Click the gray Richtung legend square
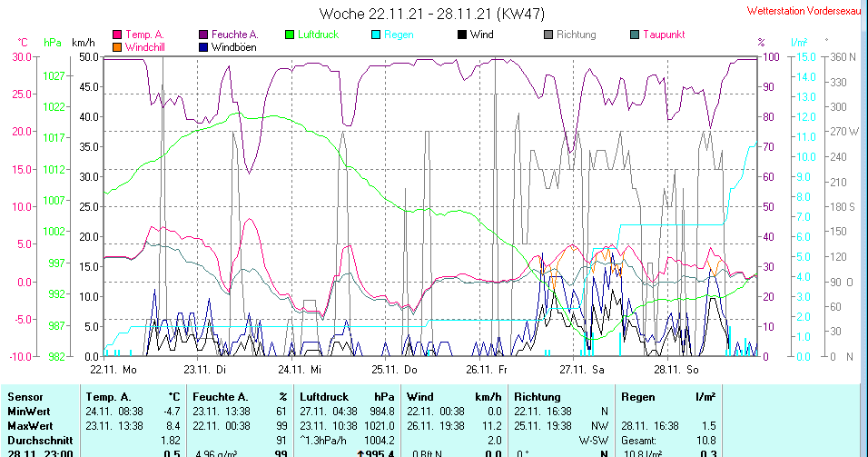This screenshot has height=457, width=868. [x=548, y=35]
